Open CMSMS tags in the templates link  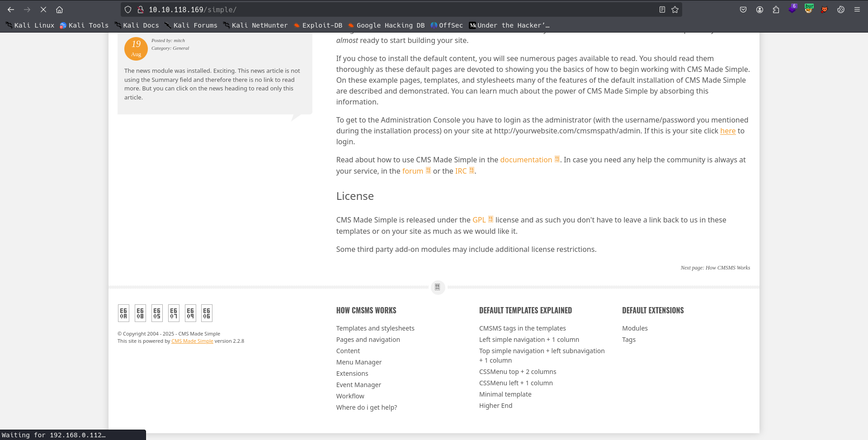tap(523, 328)
